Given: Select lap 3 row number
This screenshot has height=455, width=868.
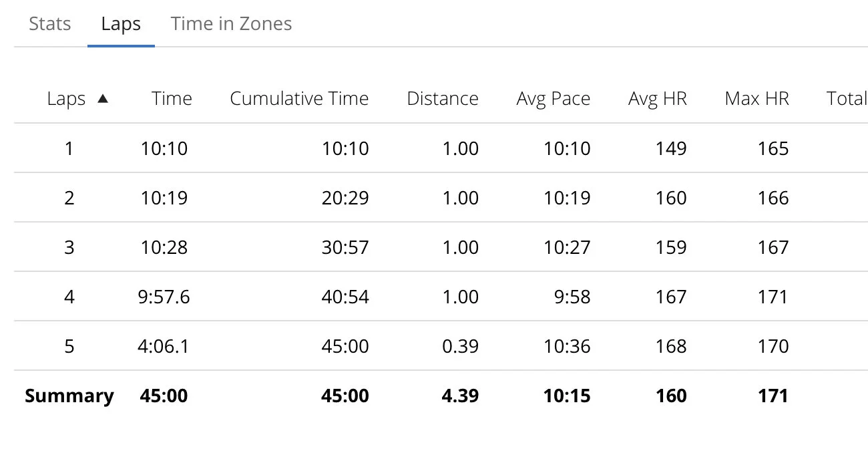Looking at the screenshot, I should coord(69,247).
